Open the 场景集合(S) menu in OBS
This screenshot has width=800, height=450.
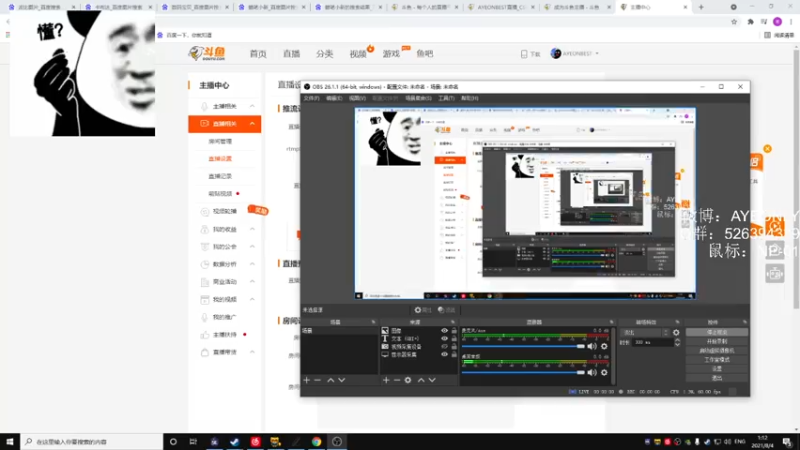pyautogui.click(x=418, y=98)
